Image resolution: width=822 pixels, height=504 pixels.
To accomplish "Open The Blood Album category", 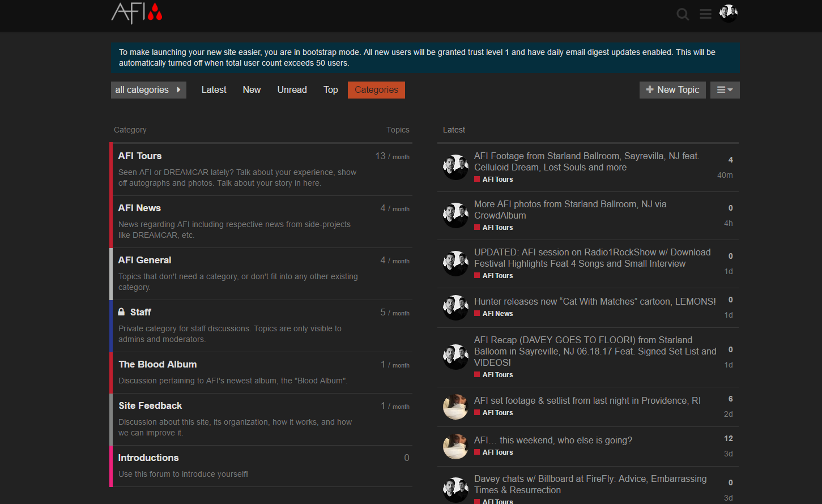I will (157, 364).
